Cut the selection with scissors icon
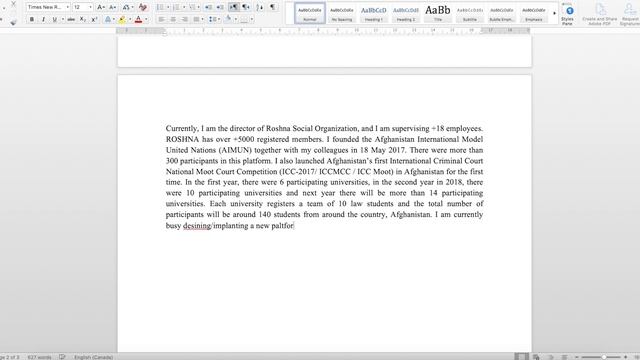Viewport: 640px width, 360px height. pyautogui.click(x=13, y=4)
